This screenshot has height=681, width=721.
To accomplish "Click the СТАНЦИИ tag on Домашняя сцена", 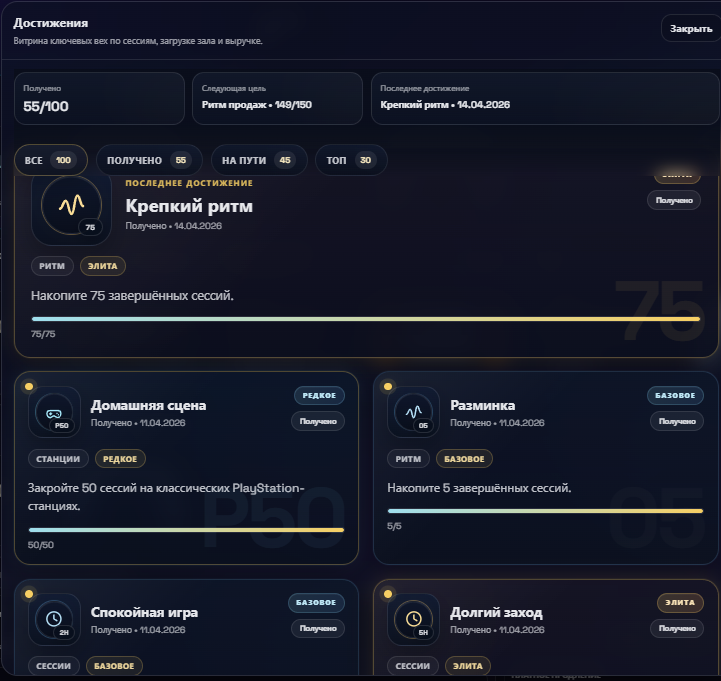I will pos(58,458).
